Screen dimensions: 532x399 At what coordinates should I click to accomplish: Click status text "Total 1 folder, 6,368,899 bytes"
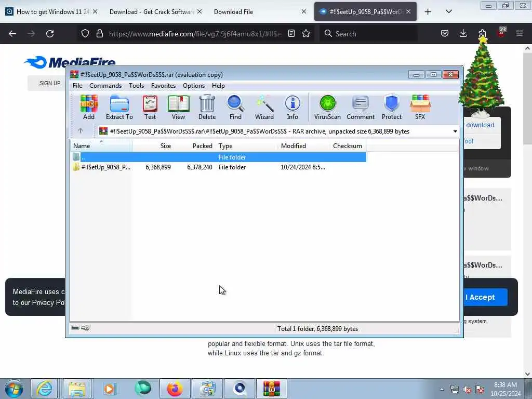(x=317, y=329)
